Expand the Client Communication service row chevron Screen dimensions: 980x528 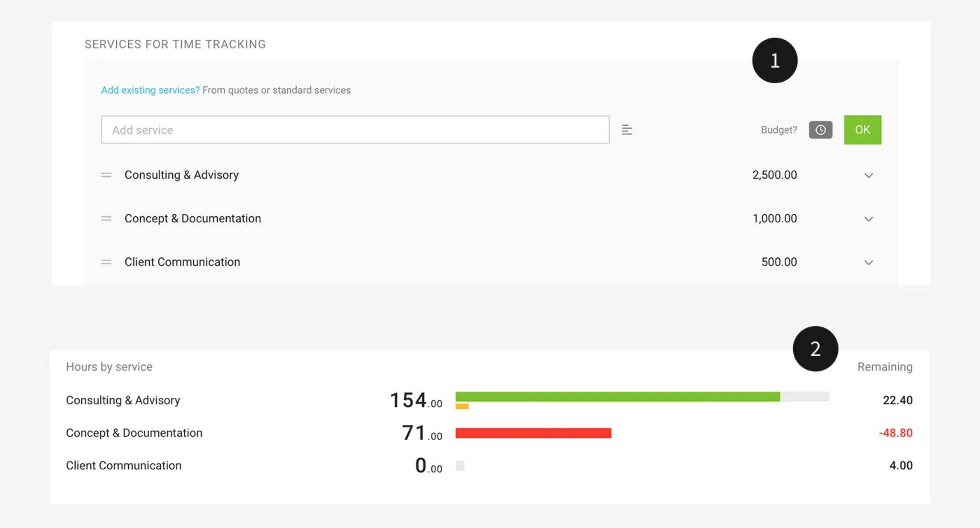tap(869, 263)
